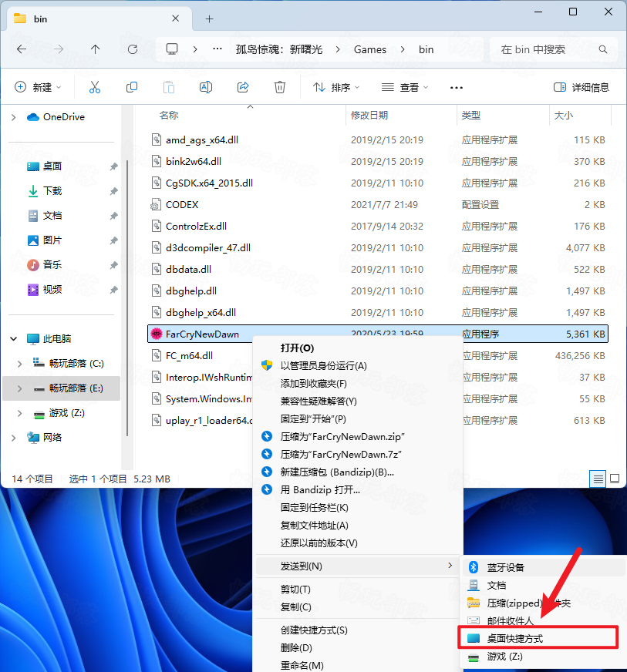Click the Delete trash can icon

280,87
